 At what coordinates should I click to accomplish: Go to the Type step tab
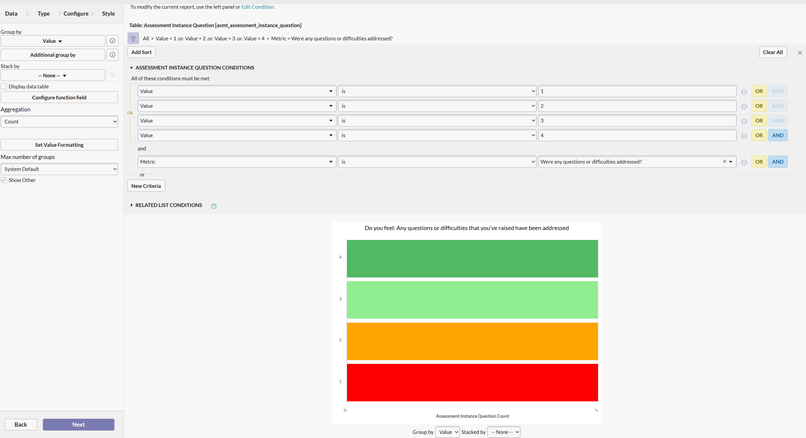point(44,13)
